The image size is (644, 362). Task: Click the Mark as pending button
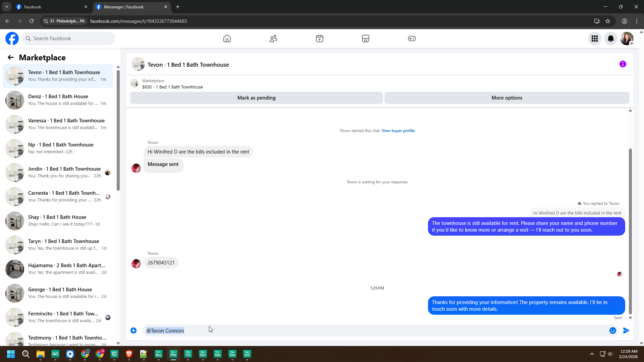[x=256, y=98]
